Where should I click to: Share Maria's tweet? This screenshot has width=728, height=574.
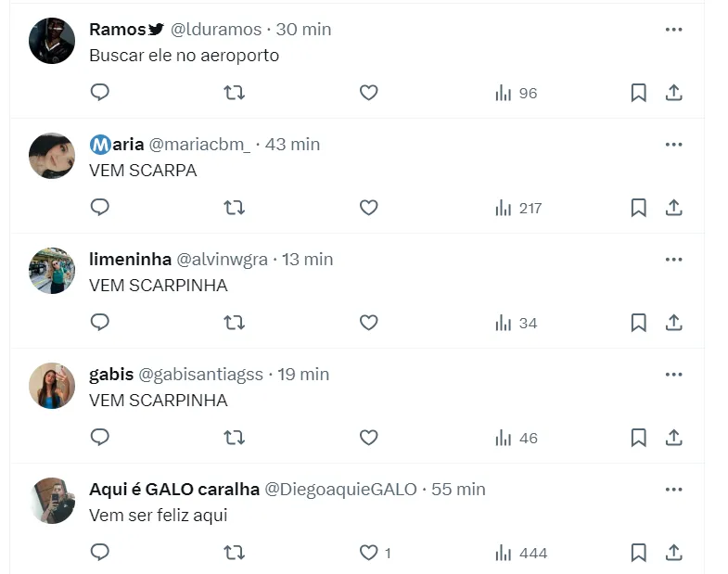point(674,208)
